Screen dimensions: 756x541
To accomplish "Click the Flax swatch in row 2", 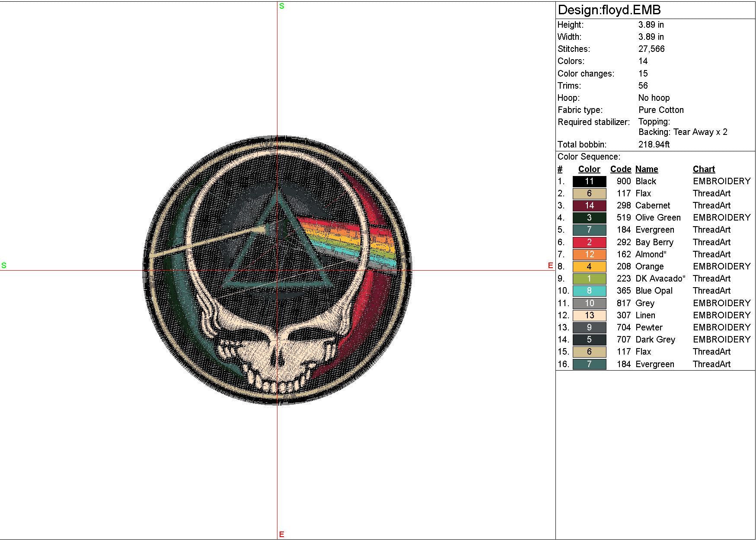I will click(589, 193).
